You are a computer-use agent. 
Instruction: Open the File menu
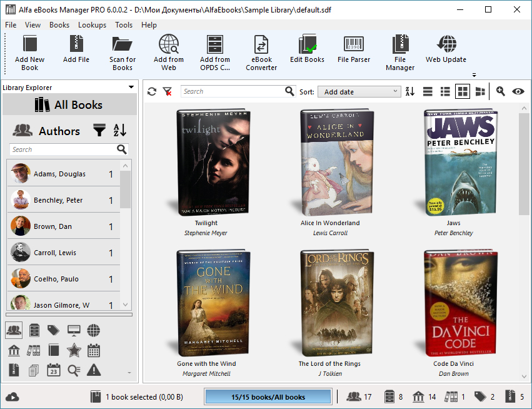11,25
